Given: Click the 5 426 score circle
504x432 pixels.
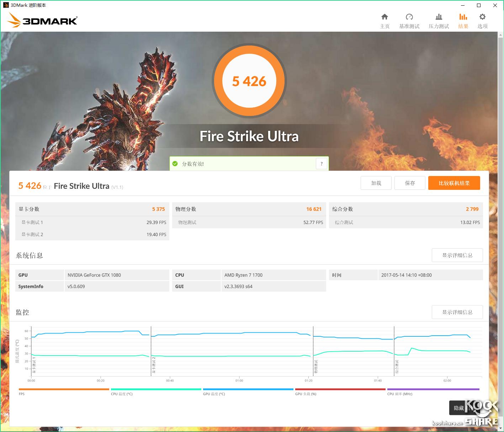Looking at the screenshot, I should point(249,81).
